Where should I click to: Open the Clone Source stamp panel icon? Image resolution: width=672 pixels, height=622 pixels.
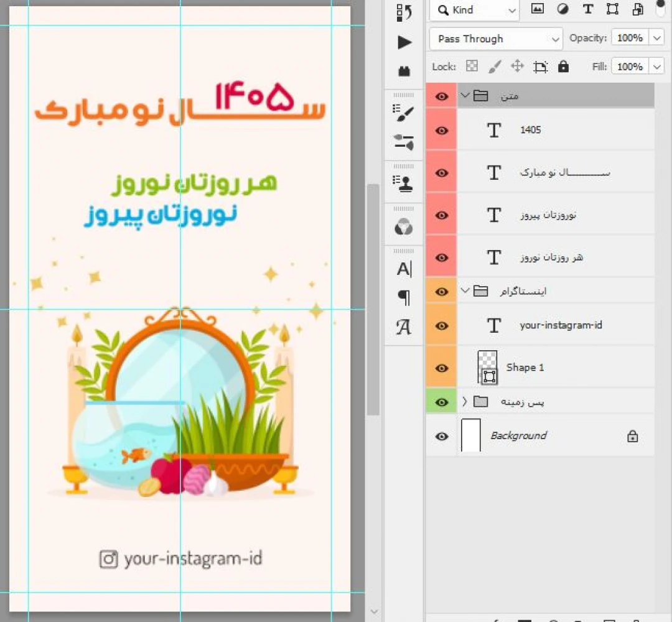coord(404,182)
